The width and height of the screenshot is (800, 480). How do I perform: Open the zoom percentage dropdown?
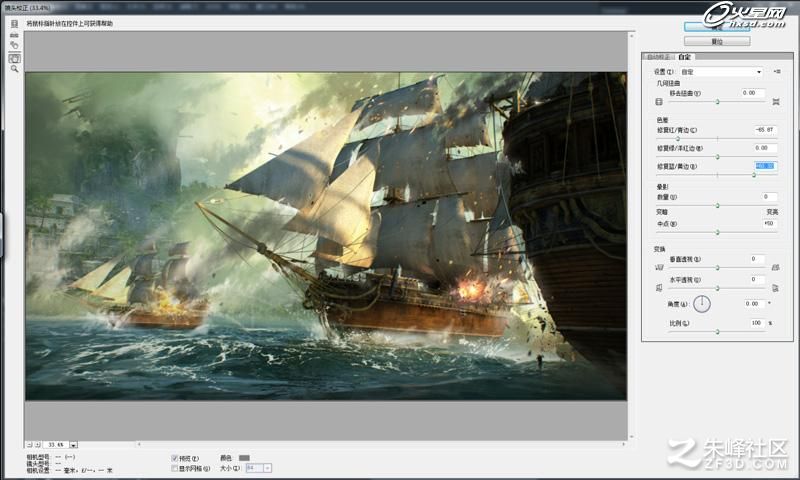[73, 445]
